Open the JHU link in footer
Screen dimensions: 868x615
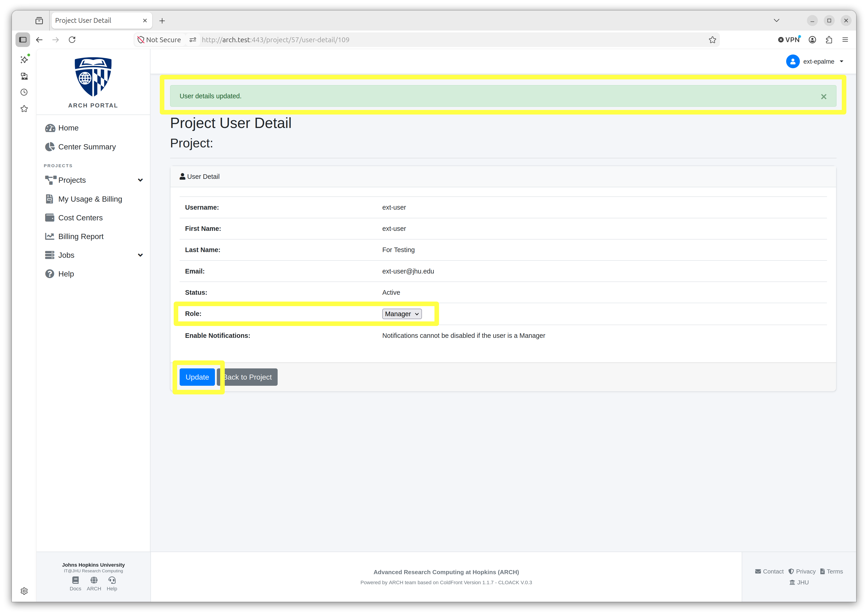[799, 582]
